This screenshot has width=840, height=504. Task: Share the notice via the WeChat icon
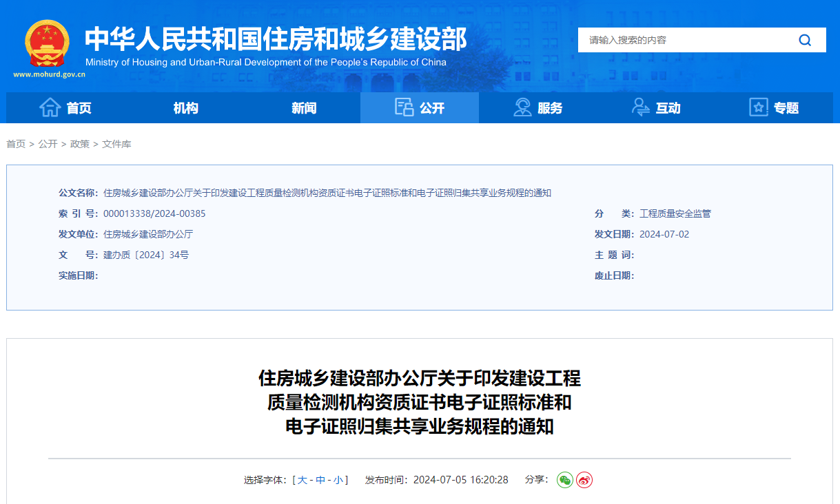[564, 479]
